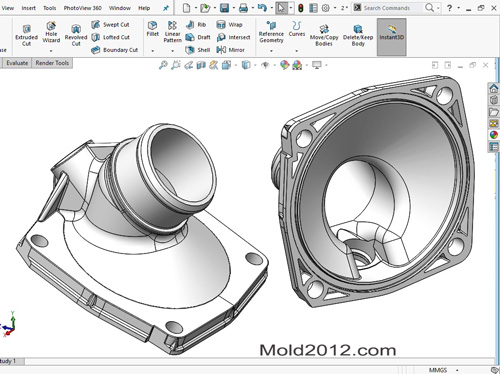Open the Help question mark button
500x374 pixels.
tap(449, 8)
